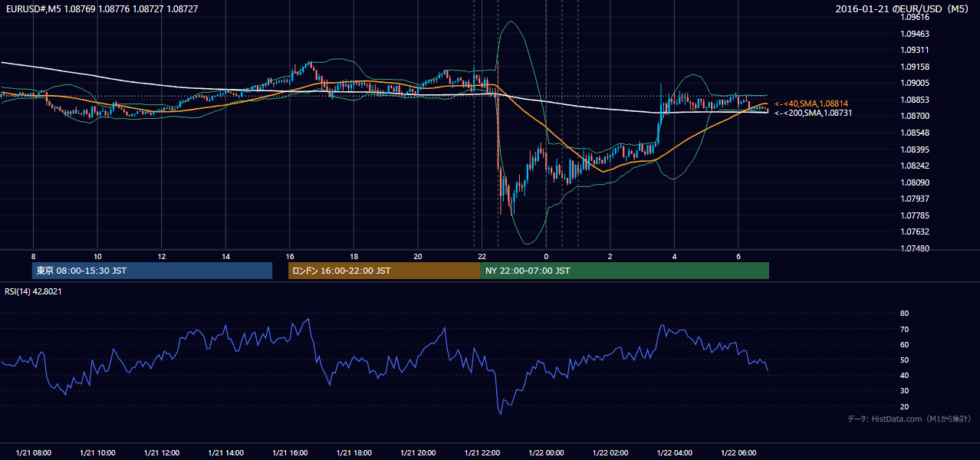
Task: Click hour tick 18 under the price chart
Action: [x=354, y=256]
